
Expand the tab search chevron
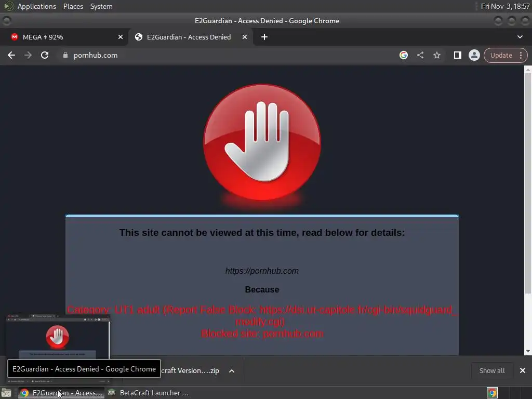[520, 37]
